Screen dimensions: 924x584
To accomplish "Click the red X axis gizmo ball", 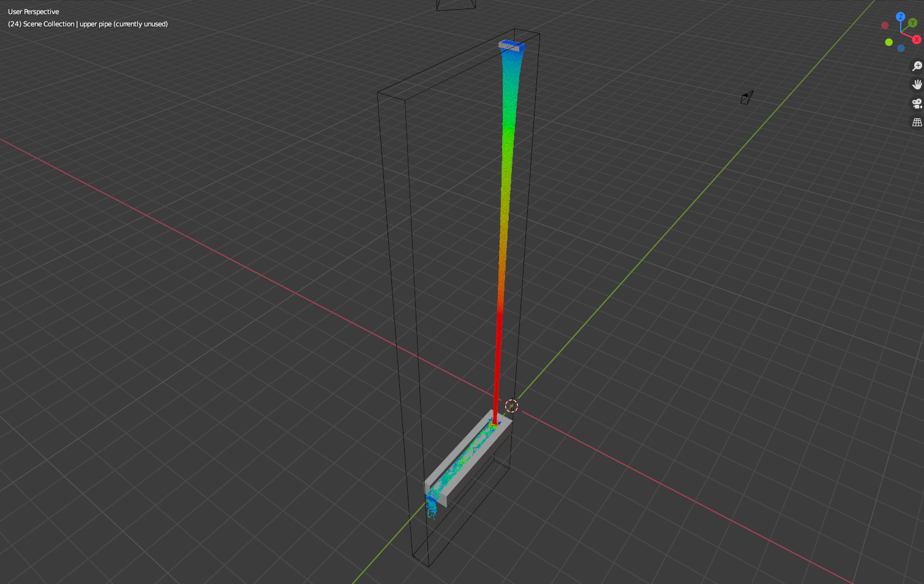I will coord(916,39).
